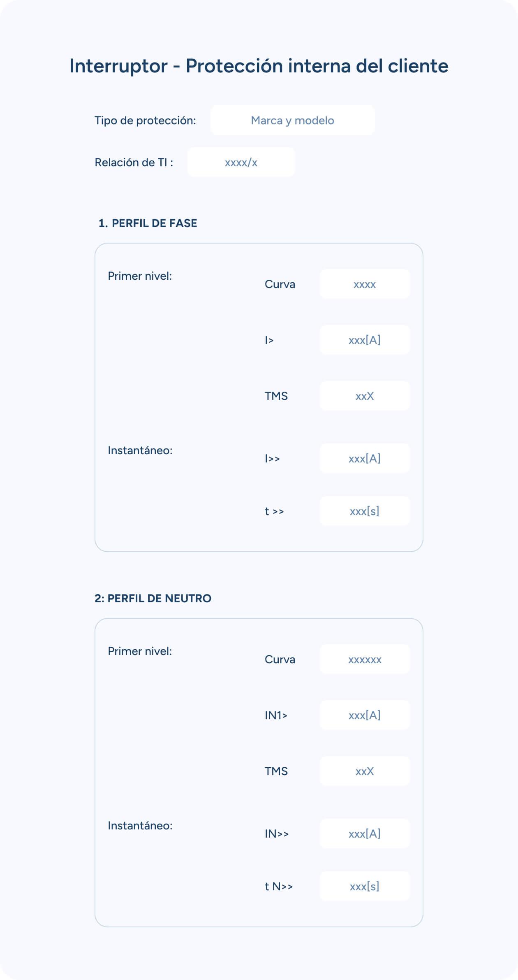The image size is (518, 980).
Task: Click the 1. PERFIL DE FASE heading
Action: click(x=148, y=223)
